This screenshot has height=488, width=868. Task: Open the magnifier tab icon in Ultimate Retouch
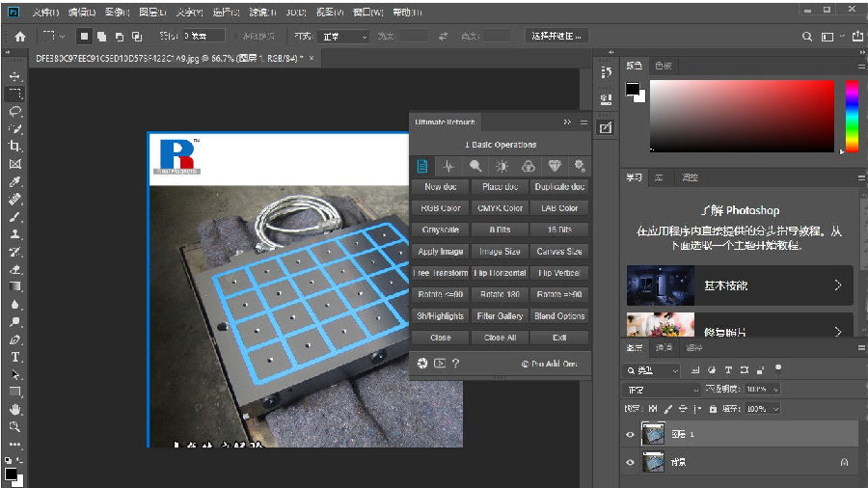click(475, 166)
